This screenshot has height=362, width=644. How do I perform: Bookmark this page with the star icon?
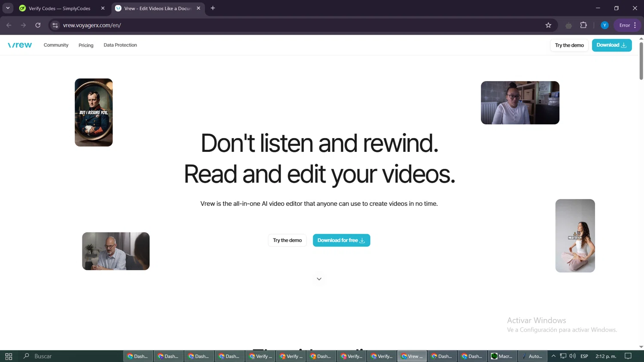(548, 25)
